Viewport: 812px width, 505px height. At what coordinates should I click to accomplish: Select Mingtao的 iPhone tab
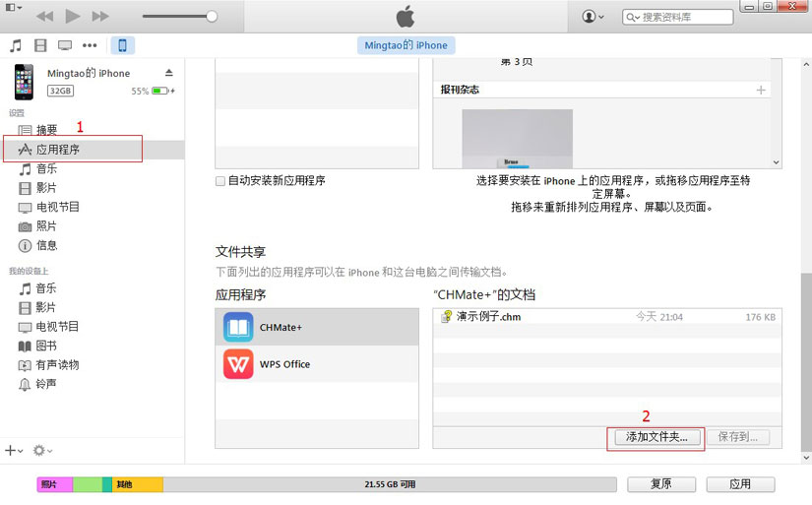pos(406,45)
